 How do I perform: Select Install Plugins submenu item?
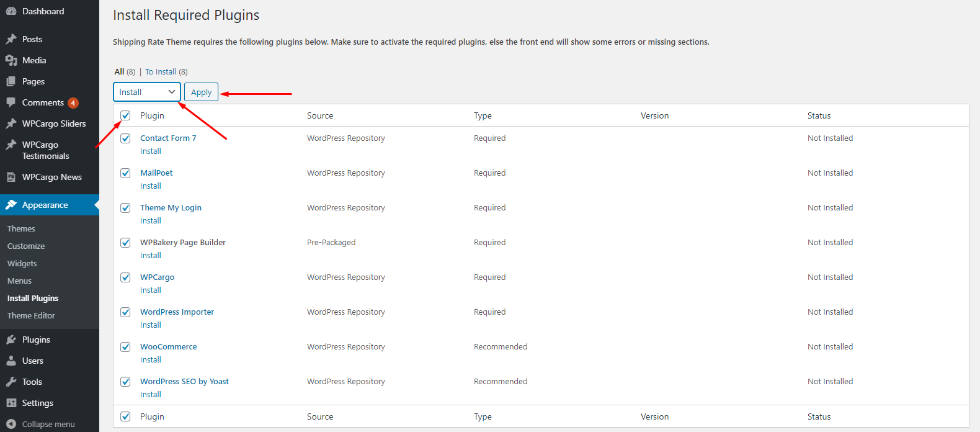(33, 298)
